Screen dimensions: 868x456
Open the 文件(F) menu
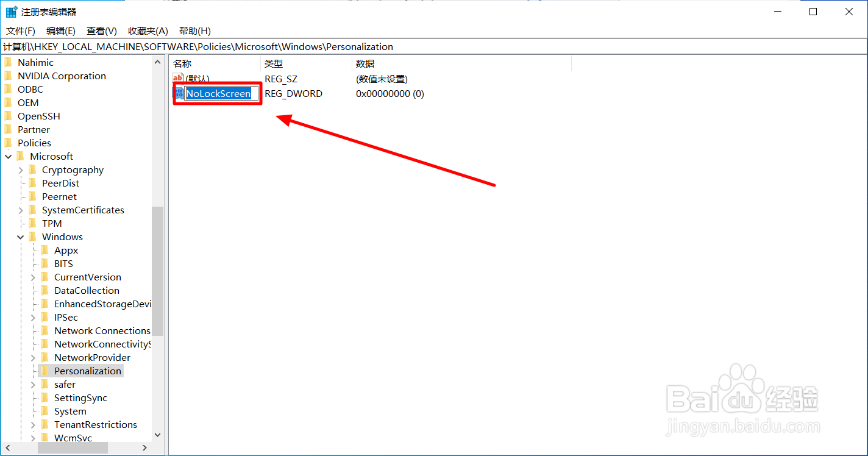point(20,30)
